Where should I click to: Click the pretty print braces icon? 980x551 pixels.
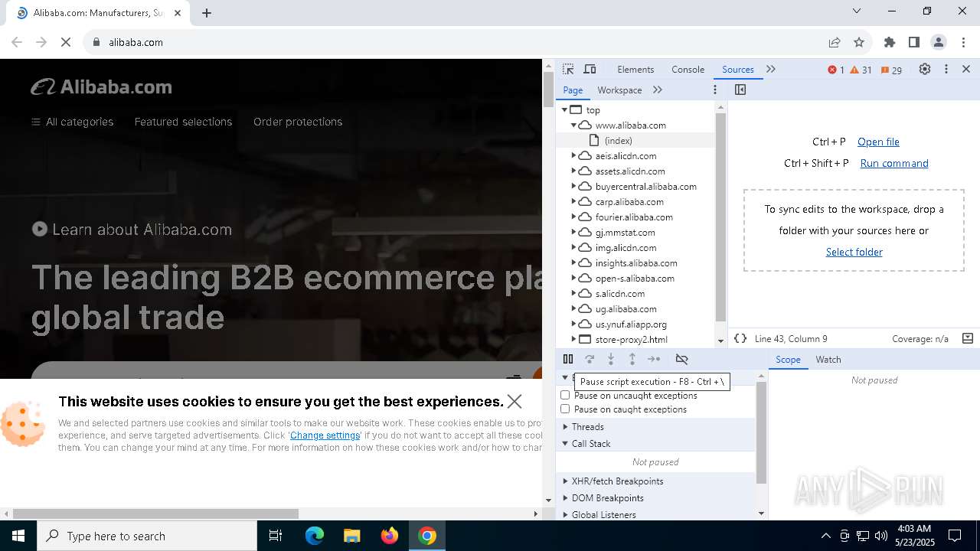tap(740, 338)
